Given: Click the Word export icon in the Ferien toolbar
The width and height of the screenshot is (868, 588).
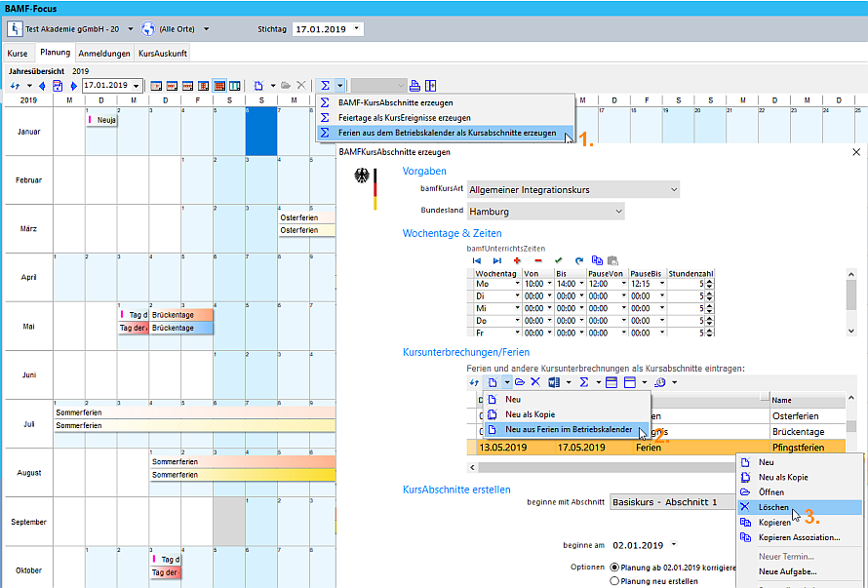Looking at the screenshot, I should click(553, 382).
